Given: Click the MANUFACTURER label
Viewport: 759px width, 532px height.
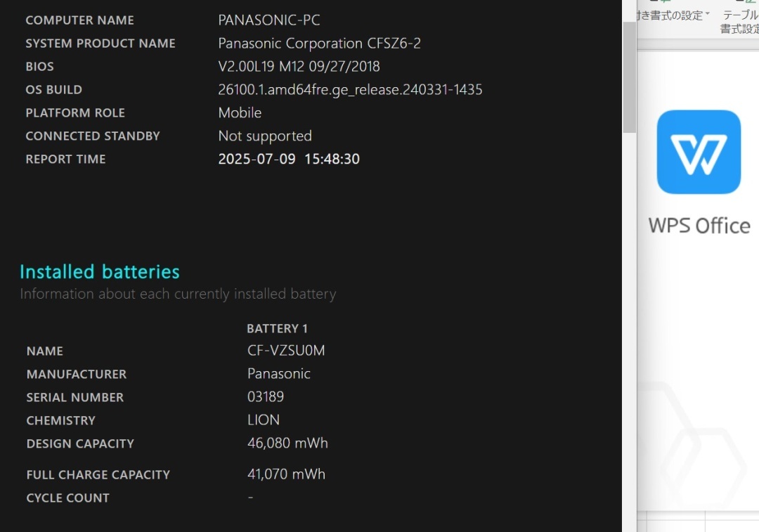Looking at the screenshot, I should pos(77,374).
